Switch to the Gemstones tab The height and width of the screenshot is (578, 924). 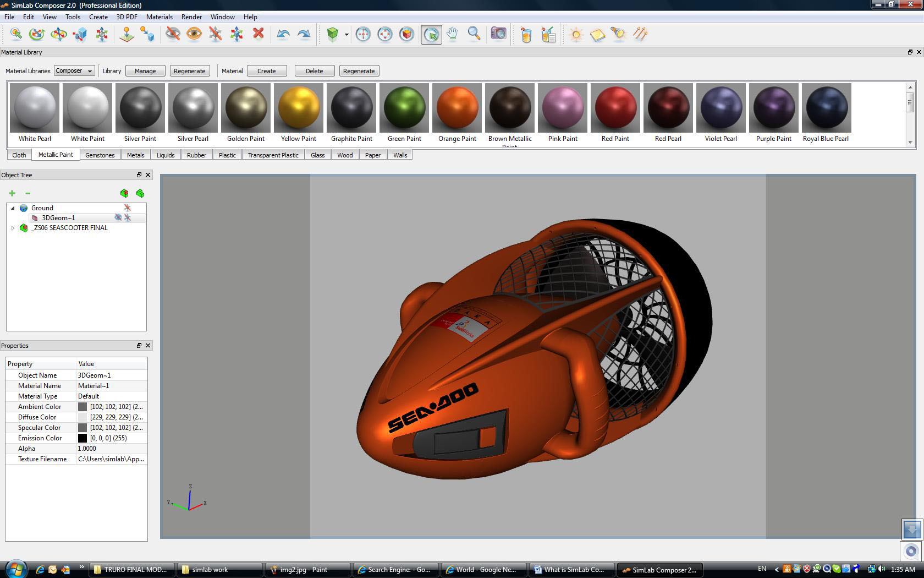[x=100, y=155]
